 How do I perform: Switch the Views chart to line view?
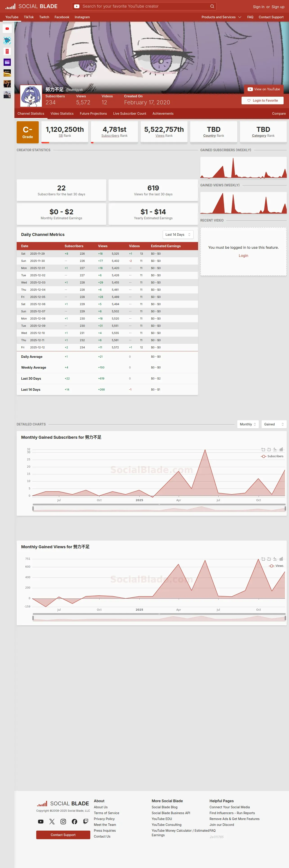click(275, 559)
